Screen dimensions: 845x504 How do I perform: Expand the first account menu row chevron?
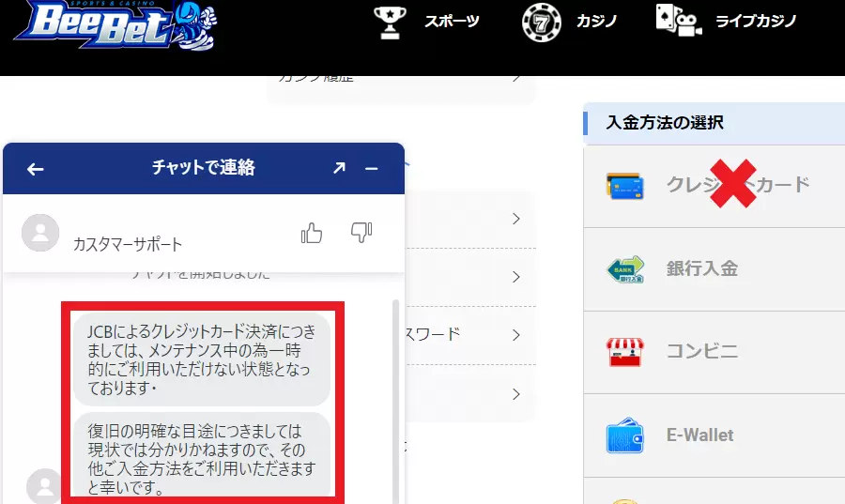coord(516,219)
